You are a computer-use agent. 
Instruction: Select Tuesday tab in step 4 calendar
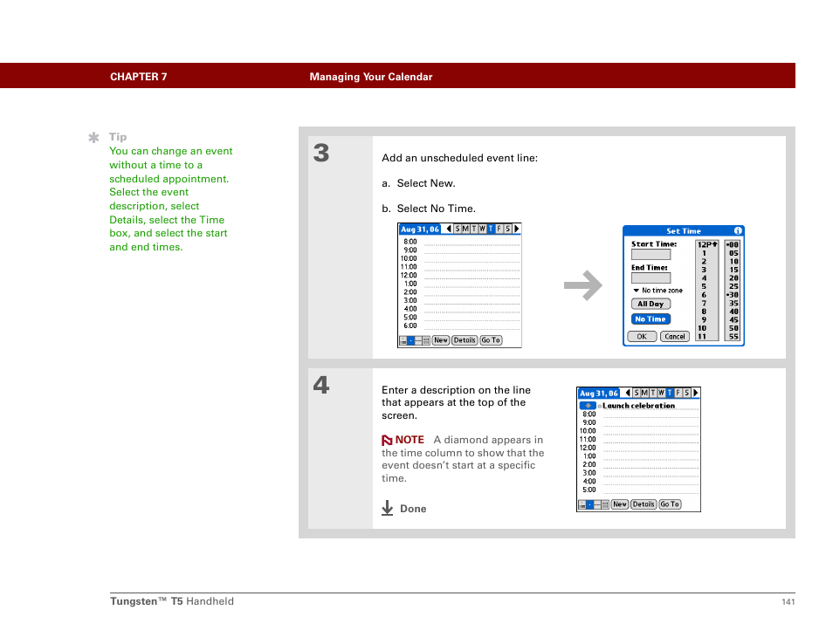pos(653,393)
